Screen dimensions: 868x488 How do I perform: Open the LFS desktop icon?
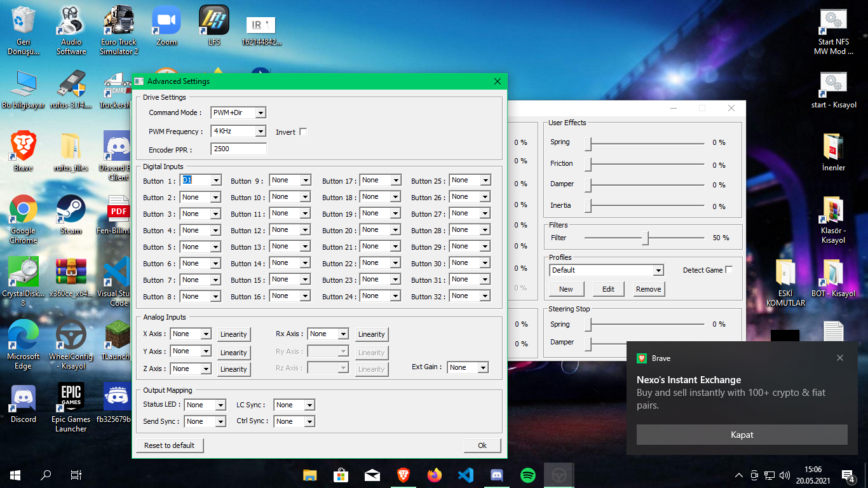point(214,25)
